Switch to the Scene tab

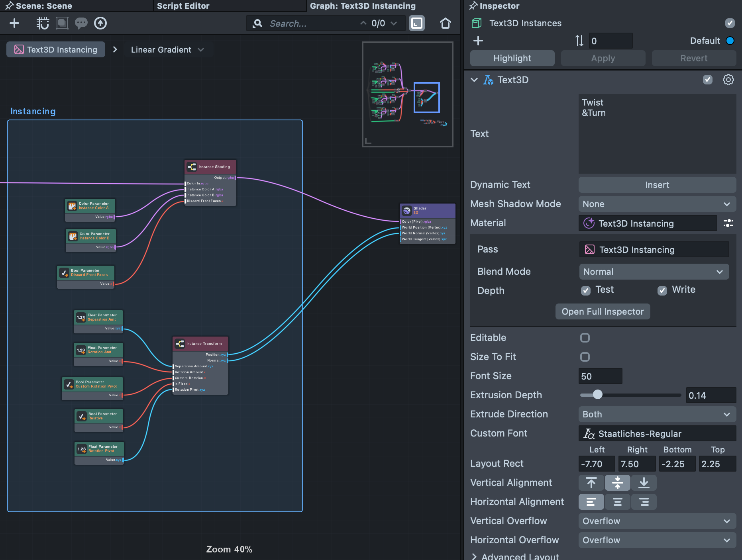pos(44,6)
